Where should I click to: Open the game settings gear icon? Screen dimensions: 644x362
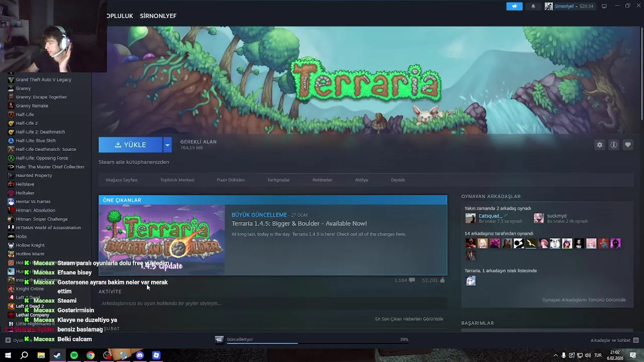point(600,145)
